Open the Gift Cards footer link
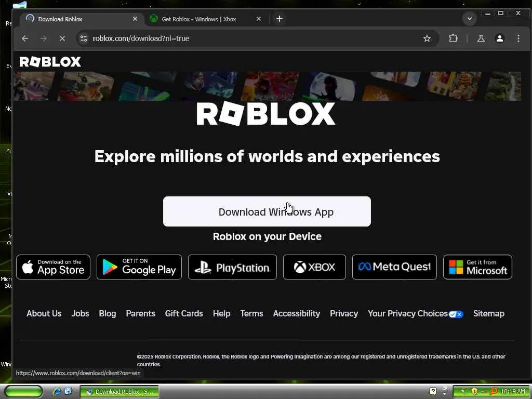This screenshot has height=399, width=532. point(184,313)
